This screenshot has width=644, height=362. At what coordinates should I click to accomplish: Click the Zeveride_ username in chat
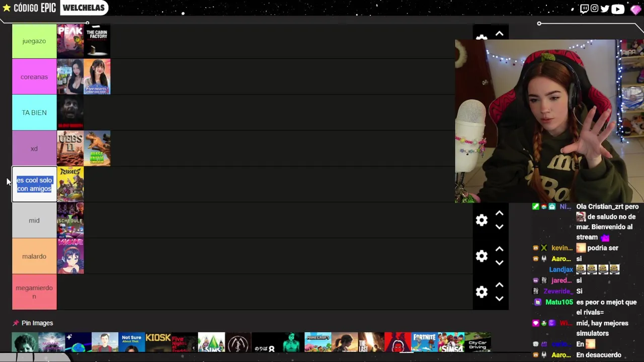click(558, 291)
